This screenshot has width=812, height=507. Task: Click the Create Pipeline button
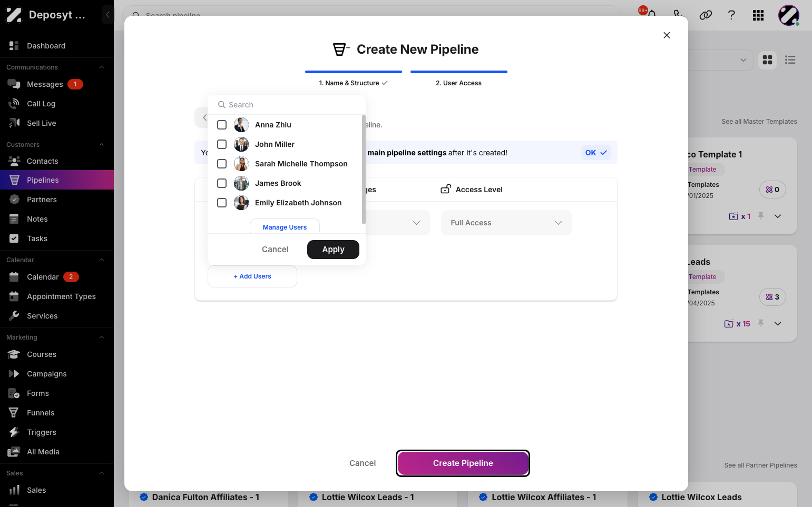(x=463, y=463)
